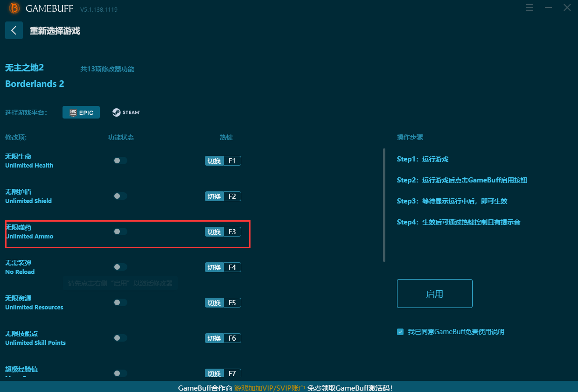578x392 pixels.
Task: Click the version number V5.1.138.1119
Action: (x=100, y=9)
